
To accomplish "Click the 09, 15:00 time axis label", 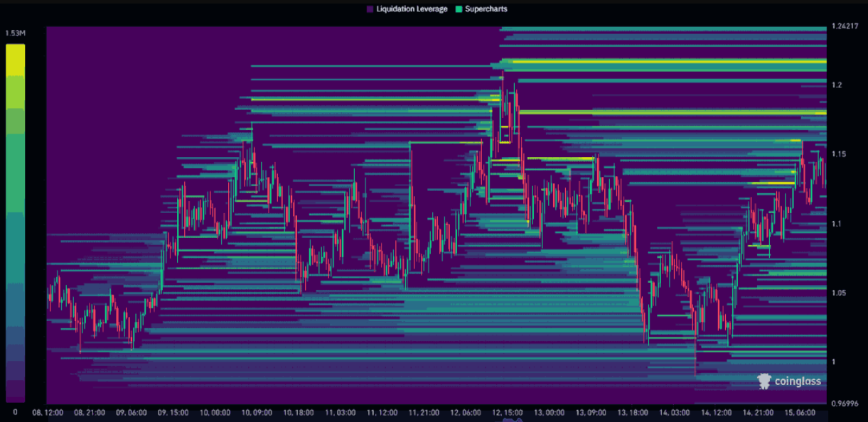I will point(173,412).
